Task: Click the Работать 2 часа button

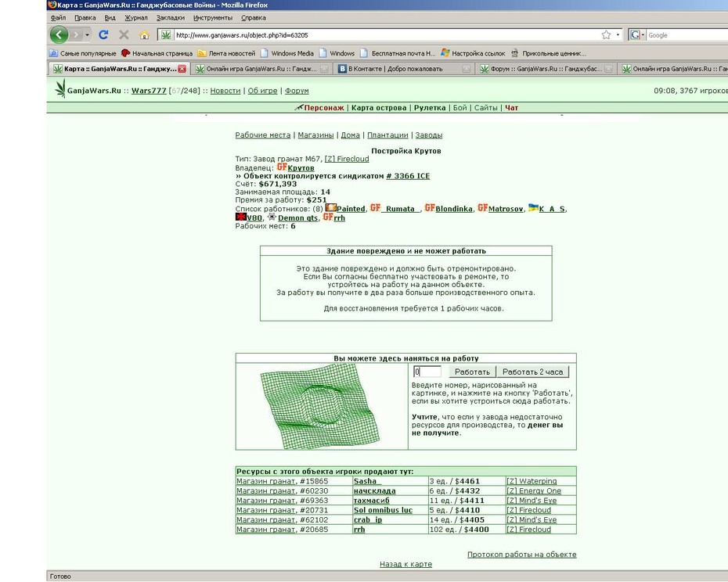Action: pos(532,372)
